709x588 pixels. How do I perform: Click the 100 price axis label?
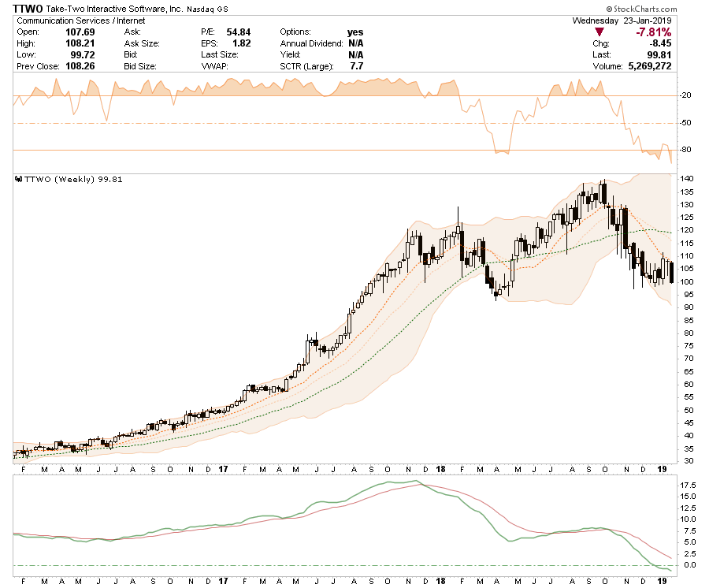(x=687, y=281)
